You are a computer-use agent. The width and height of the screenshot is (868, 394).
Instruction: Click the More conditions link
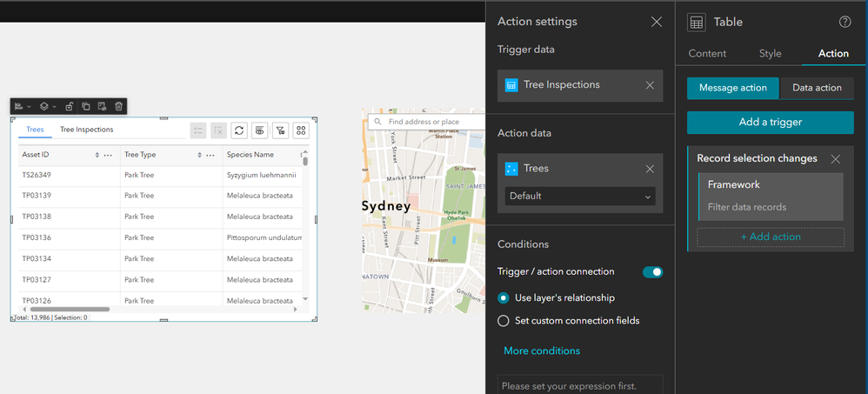point(542,351)
